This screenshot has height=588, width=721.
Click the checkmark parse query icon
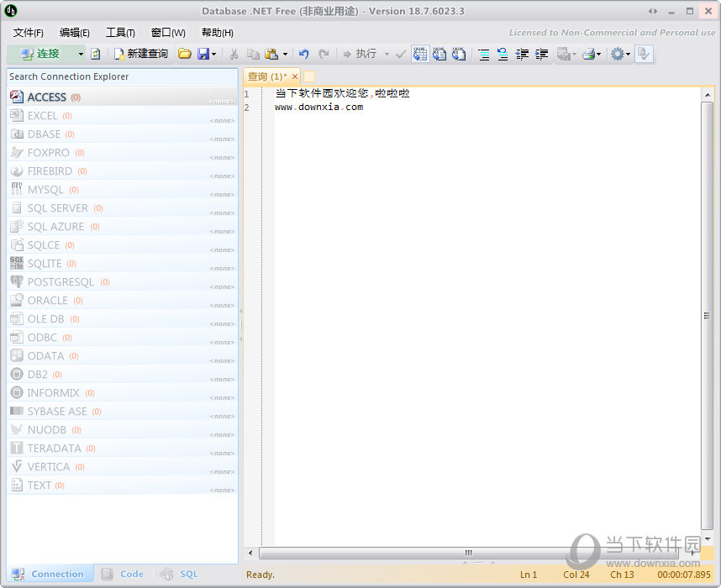401,55
